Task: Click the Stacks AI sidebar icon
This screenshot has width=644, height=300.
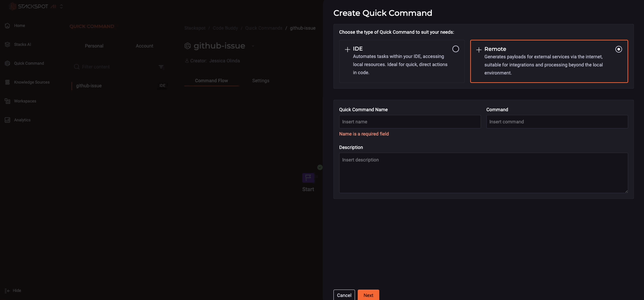Action: click(x=7, y=44)
